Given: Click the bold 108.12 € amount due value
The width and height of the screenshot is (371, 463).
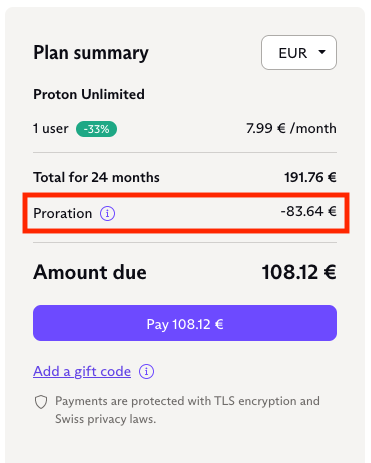Looking at the screenshot, I should (299, 272).
